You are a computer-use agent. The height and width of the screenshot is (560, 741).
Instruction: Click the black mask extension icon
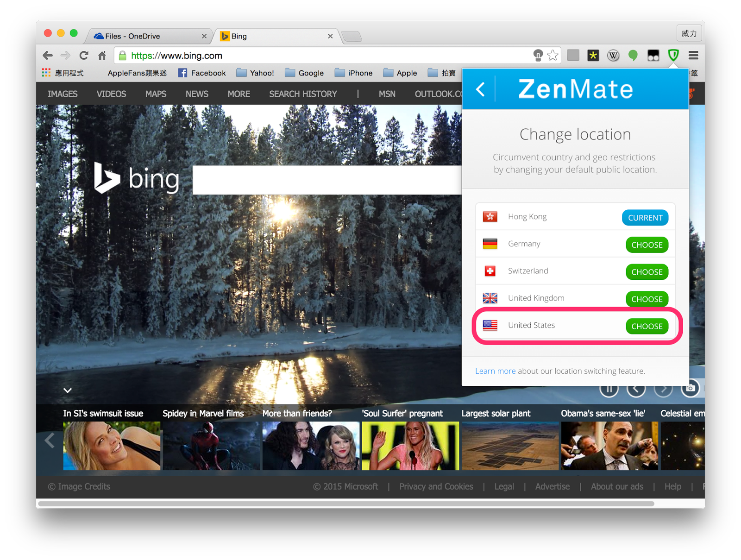[653, 56]
